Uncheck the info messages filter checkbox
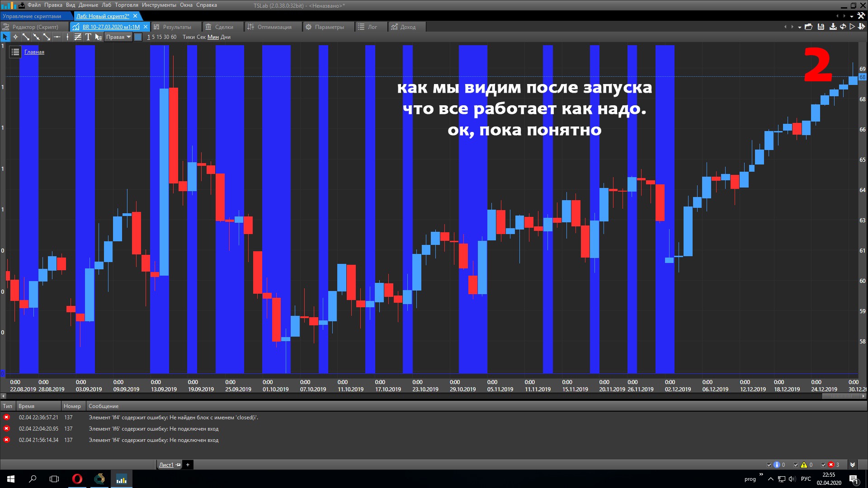This screenshot has width=868, height=488. [769, 465]
